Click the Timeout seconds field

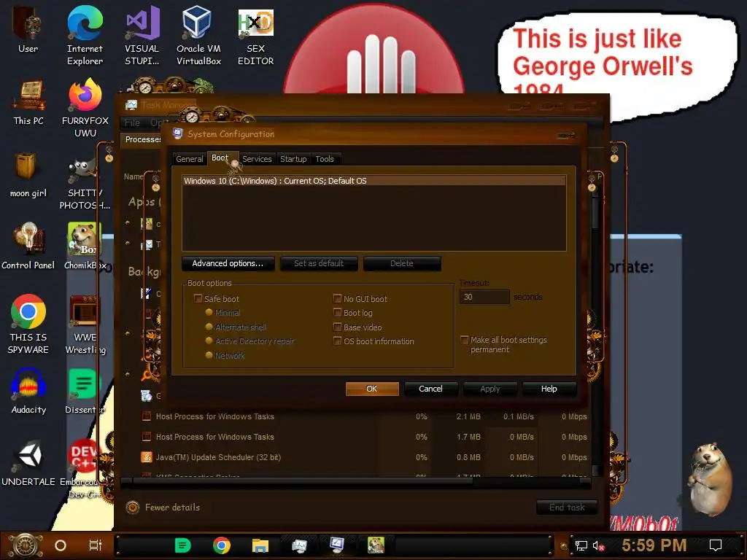point(484,297)
